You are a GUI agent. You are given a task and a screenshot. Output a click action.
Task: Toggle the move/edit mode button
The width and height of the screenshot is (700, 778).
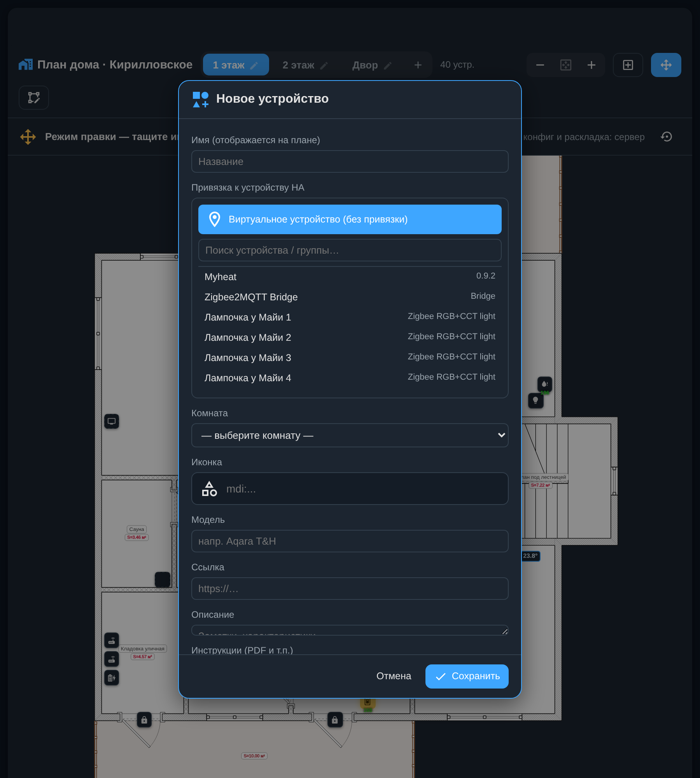coord(666,65)
